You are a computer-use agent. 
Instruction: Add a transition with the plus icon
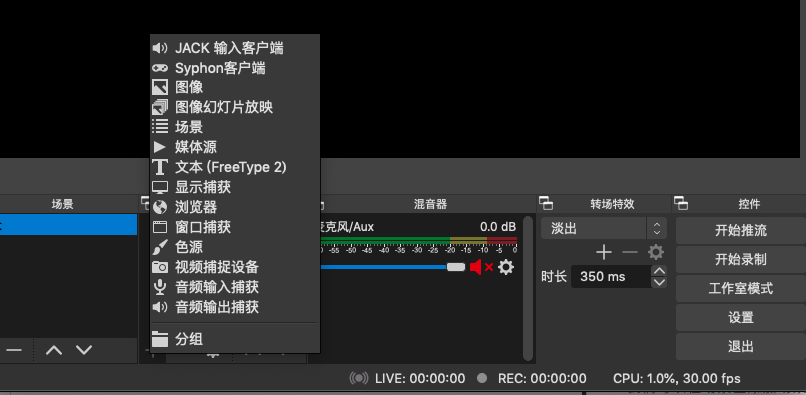[603, 252]
